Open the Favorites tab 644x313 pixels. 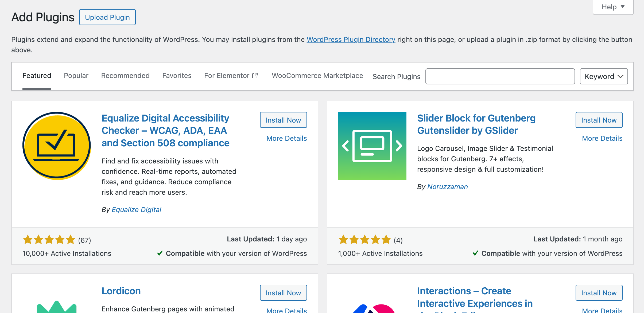[177, 76]
